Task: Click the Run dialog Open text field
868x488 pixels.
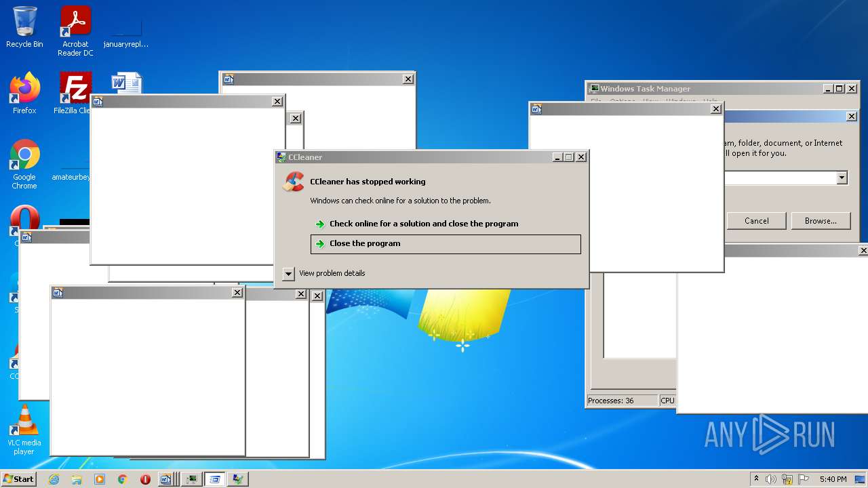Action: [x=780, y=178]
